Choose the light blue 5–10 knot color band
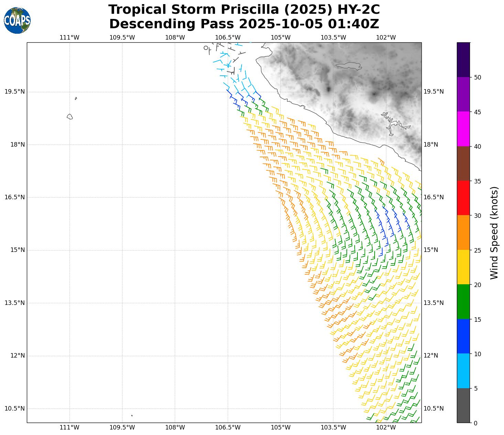This screenshot has width=504, height=435. tap(463, 371)
